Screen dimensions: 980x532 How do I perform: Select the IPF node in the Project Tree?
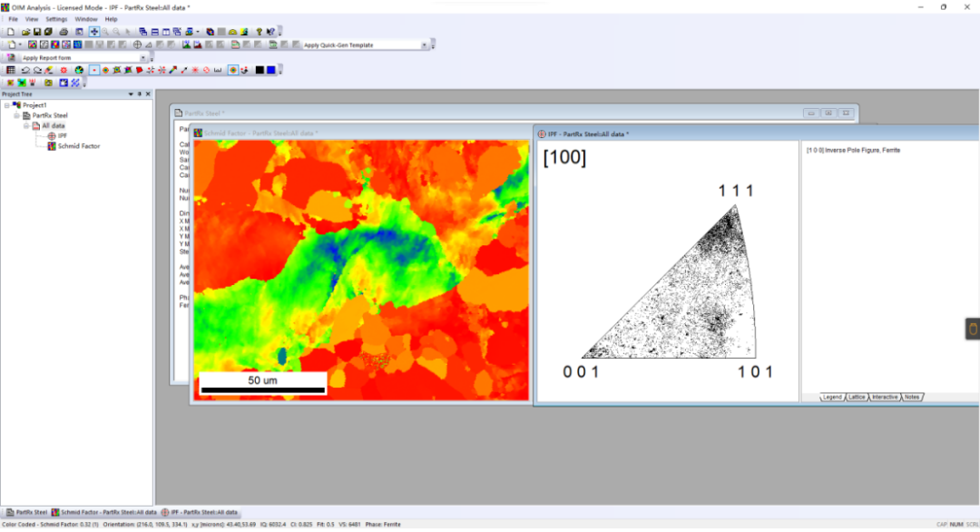pyautogui.click(x=63, y=135)
